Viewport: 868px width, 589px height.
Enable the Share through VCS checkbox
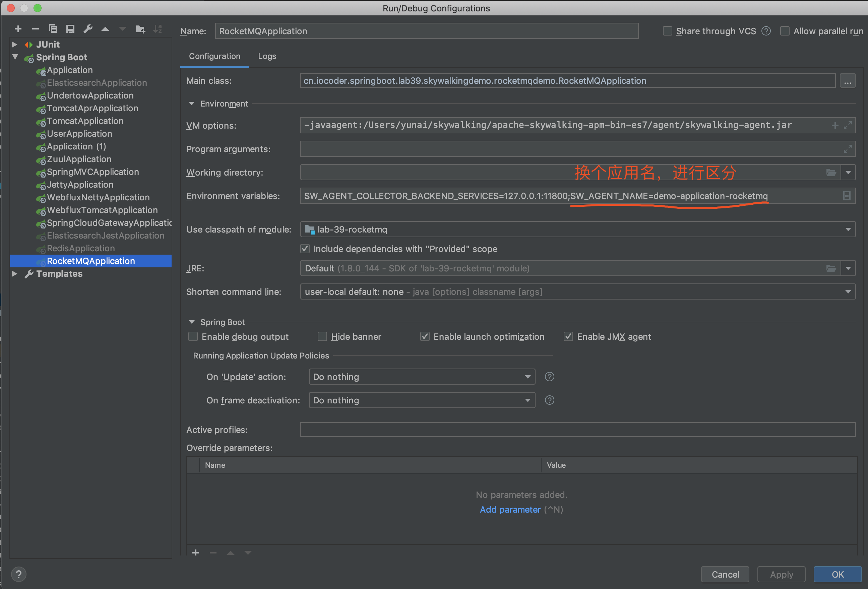click(667, 31)
